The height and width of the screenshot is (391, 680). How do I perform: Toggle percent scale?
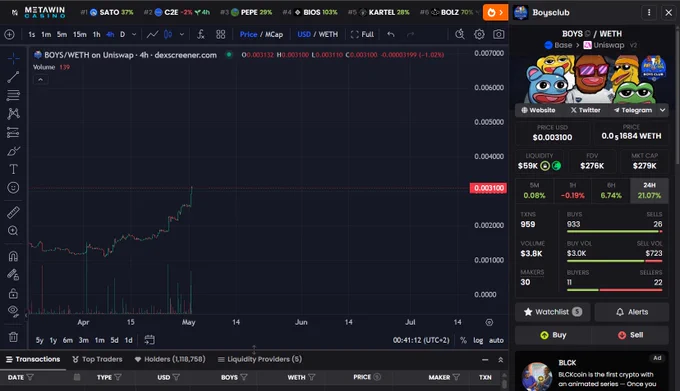[463, 340]
